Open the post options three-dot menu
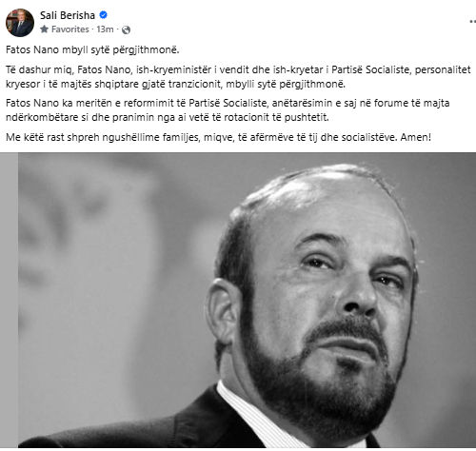The image size is (476, 451). click(x=472, y=22)
